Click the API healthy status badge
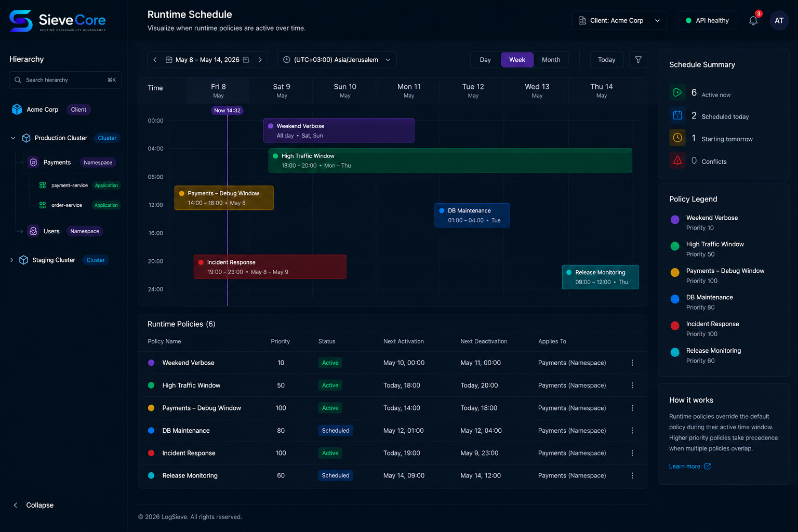The height and width of the screenshot is (532, 798). pos(707,21)
